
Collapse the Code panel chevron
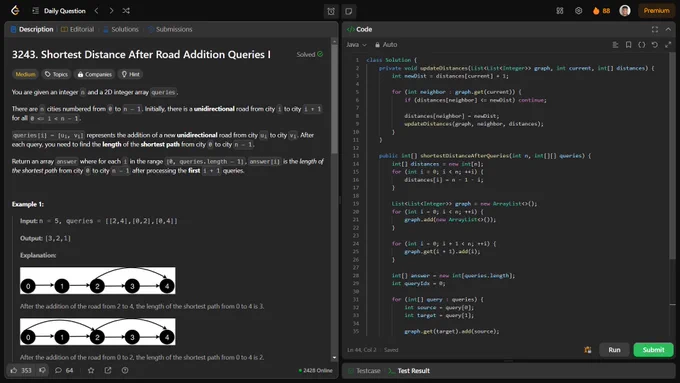coord(668,29)
